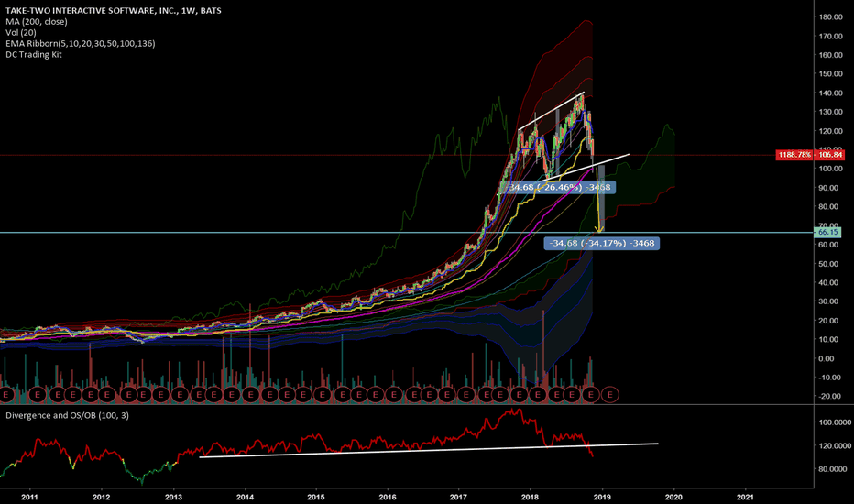
Task: Click the Take-Two Interactive Software chart title
Action: [x=114, y=10]
